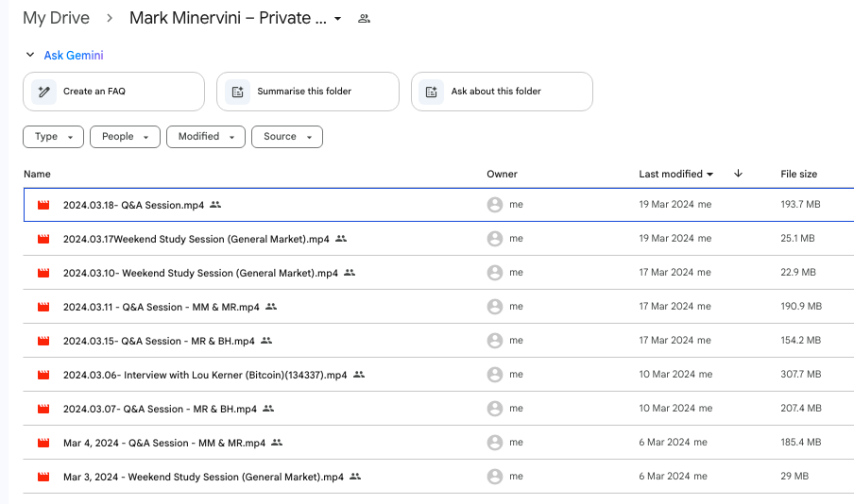The height and width of the screenshot is (504, 854).
Task: Go to My Drive breadcrumb
Action: click(x=56, y=18)
